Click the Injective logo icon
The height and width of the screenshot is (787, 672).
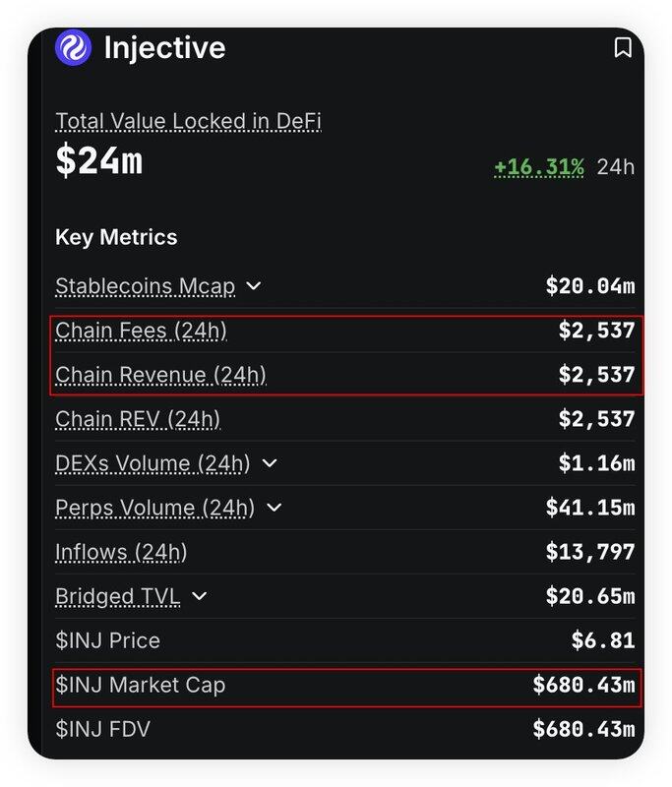73,47
